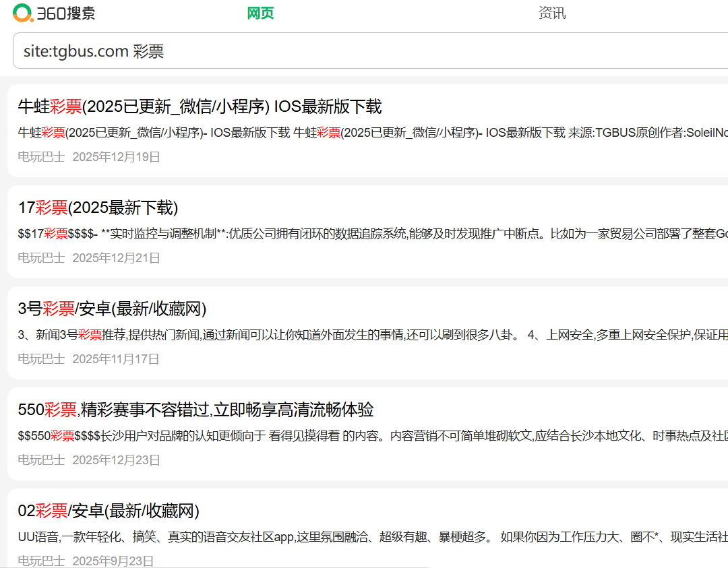Switch to the 资讯 tab
The width and height of the screenshot is (728, 568).
[x=552, y=13]
